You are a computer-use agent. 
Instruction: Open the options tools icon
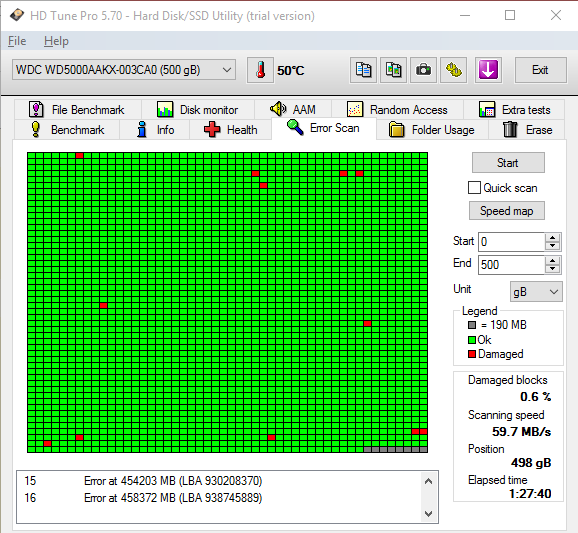point(453,70)
